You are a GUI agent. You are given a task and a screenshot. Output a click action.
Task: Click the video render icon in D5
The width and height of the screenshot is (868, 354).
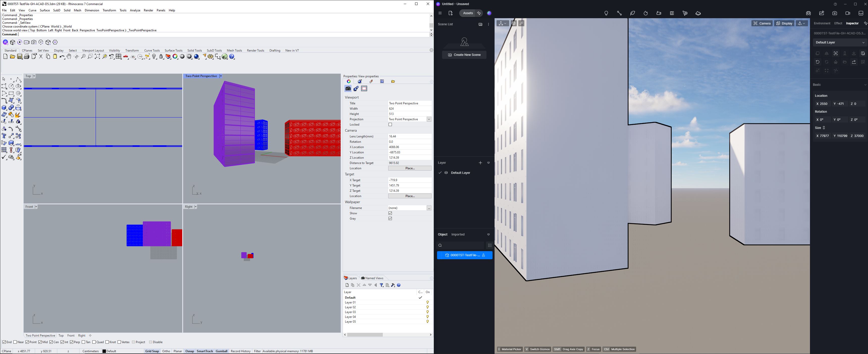(848, 13)
